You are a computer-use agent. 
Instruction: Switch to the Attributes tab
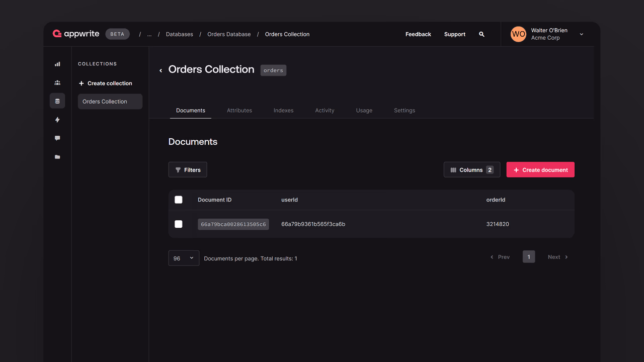tap(239, 110)
